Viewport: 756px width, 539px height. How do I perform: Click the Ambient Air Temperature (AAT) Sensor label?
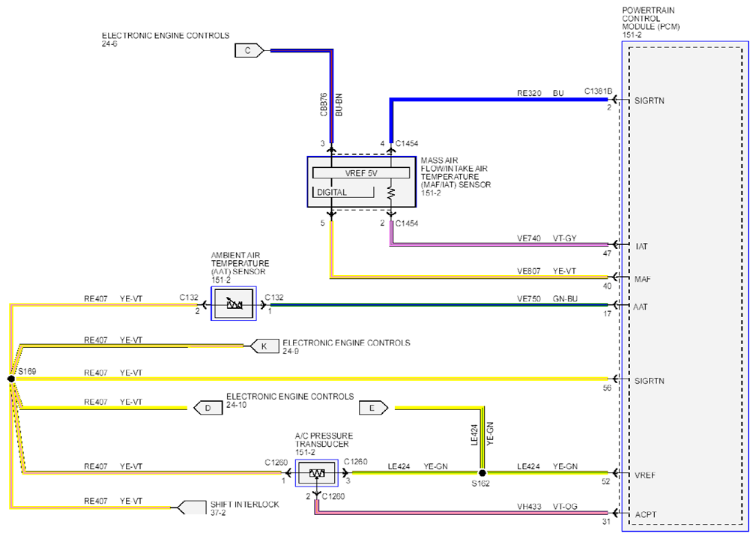point(240,268)
